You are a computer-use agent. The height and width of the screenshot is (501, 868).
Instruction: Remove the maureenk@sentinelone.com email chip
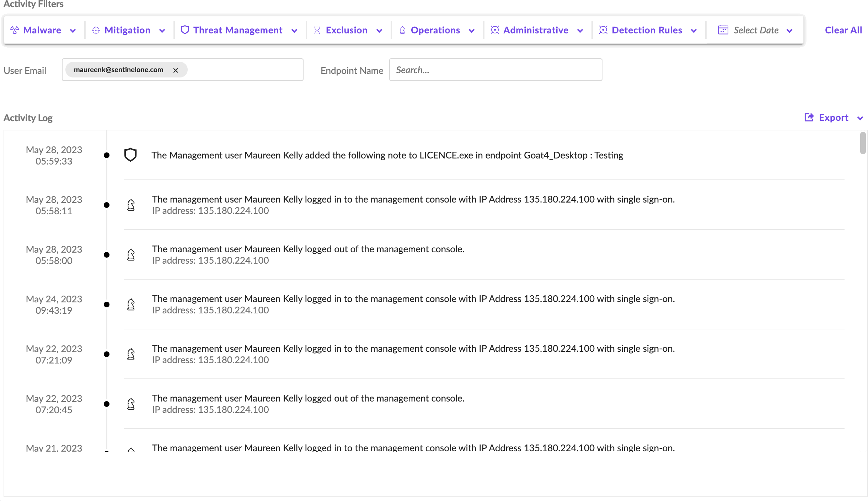[176, 70]
